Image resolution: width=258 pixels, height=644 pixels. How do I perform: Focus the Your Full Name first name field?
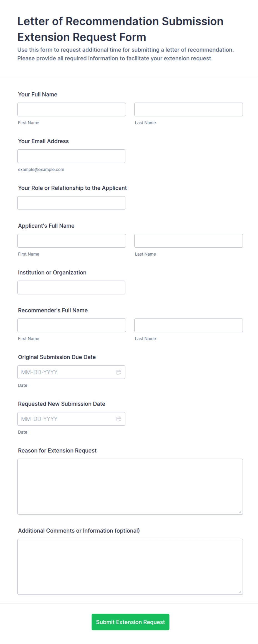click(x=72, y=110)
